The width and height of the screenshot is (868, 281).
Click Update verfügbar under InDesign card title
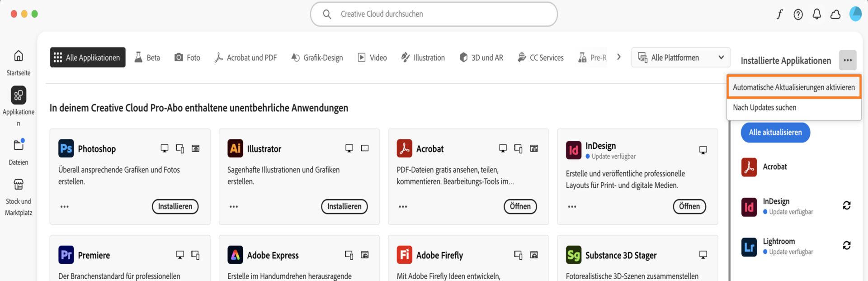click(x=613, y=157)
